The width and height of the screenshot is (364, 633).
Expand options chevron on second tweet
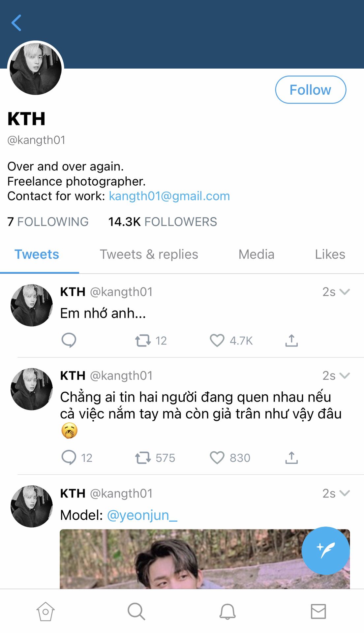click(345, 376)
